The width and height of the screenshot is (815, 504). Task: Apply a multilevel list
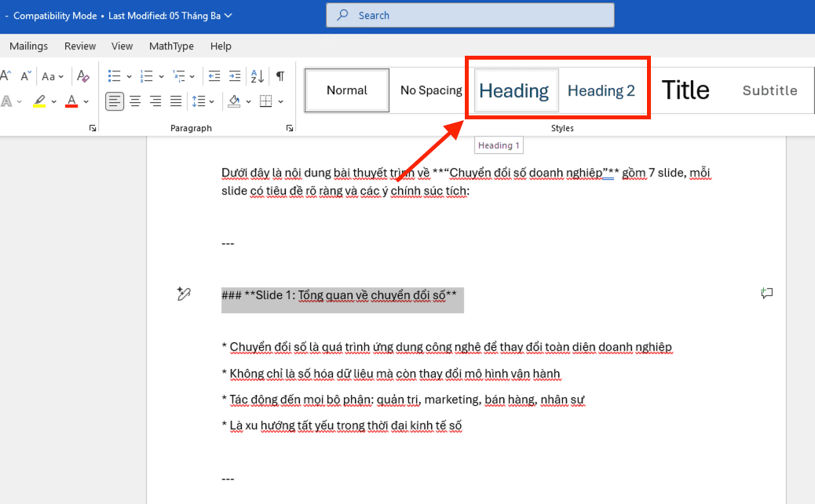tap(179, 76)
